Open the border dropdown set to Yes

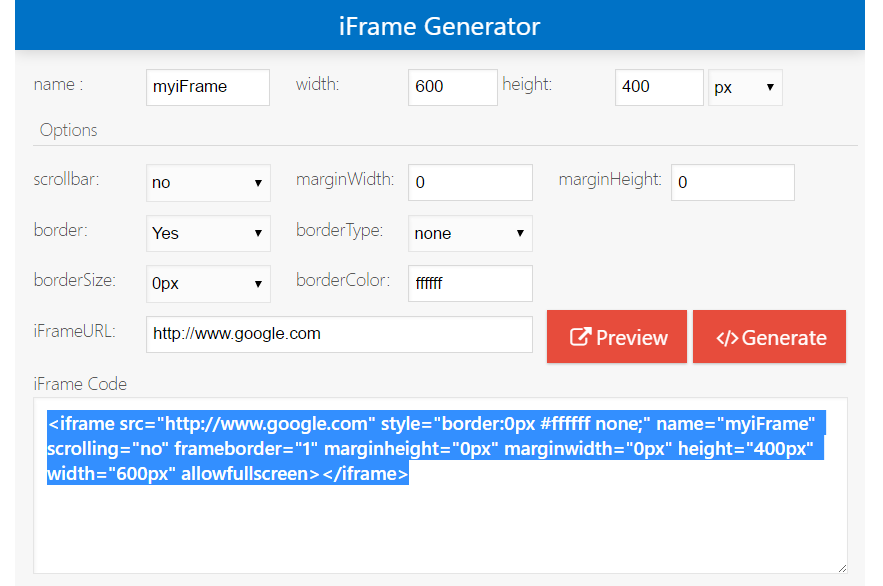coord(208,233)
